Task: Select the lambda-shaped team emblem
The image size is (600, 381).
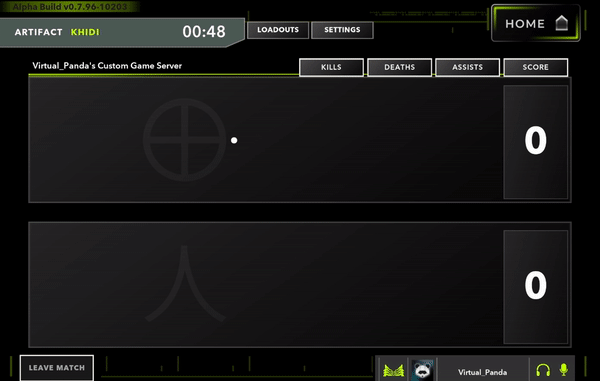Action: [x=185, y=283]
